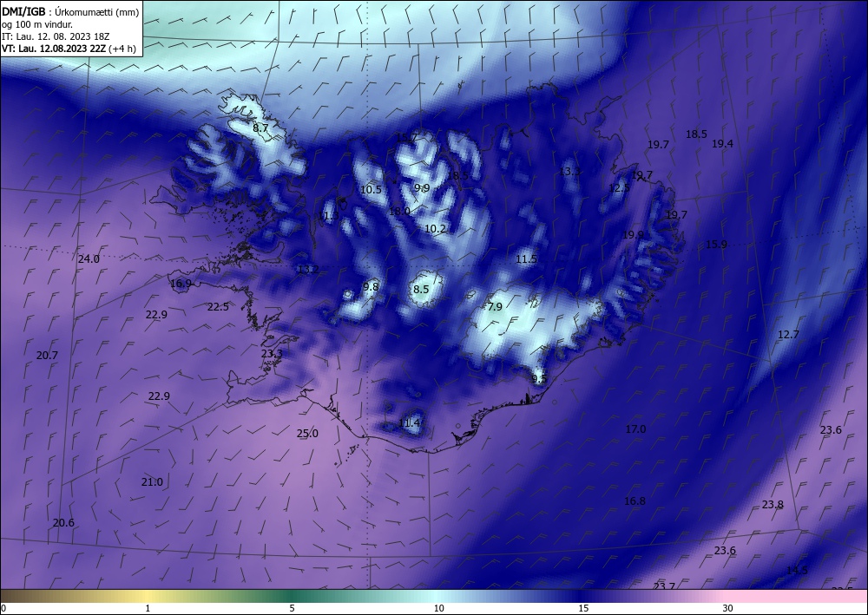Click the 13.3 value in the northeast
Screen dimensions: 868x615
tap(569, 172)
